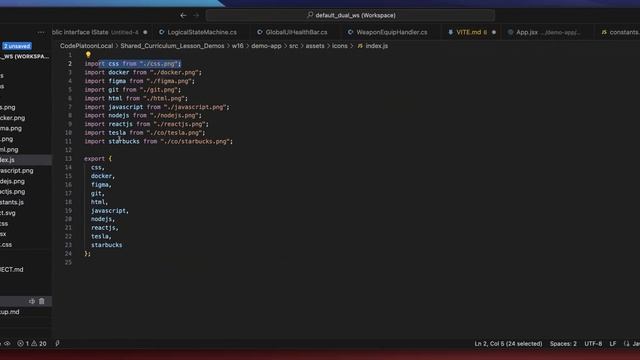
Task: Switch to the constants tab
Action: coord(618,32)
